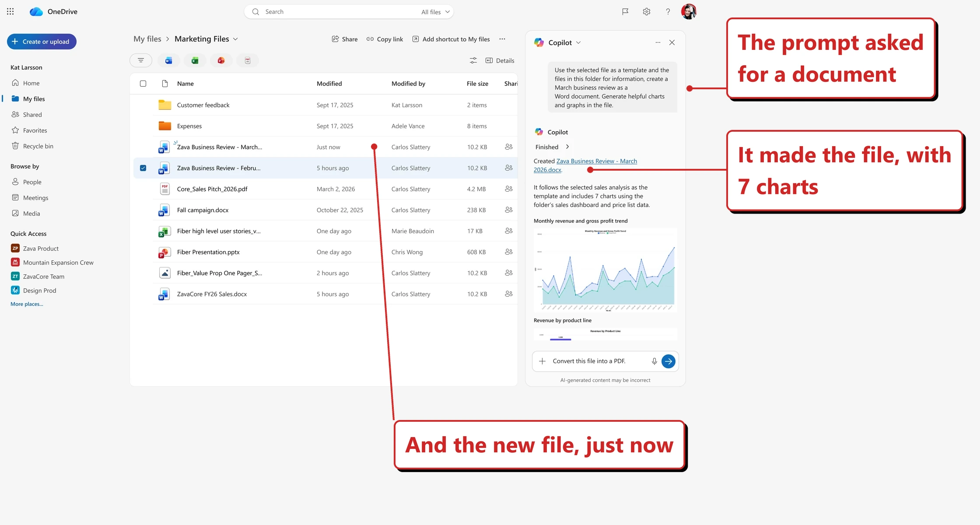
Task: Expand the Marketing Files folder dropdown
Action: tap(235, 39)
